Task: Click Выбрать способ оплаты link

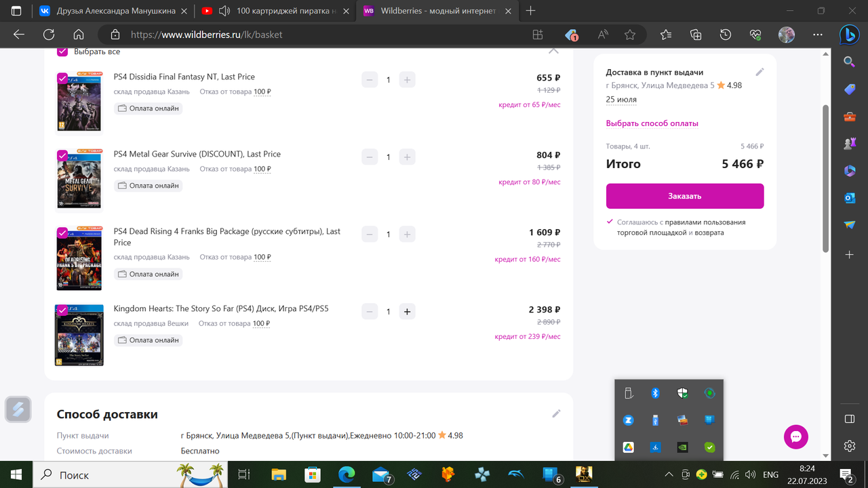Action: coord(652,123)
